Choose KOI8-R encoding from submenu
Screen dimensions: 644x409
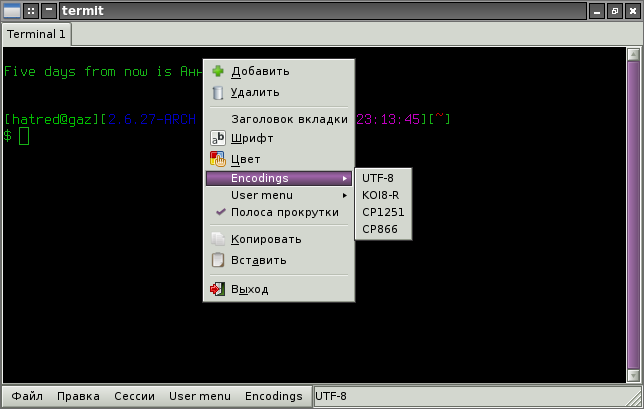(383, 195)
